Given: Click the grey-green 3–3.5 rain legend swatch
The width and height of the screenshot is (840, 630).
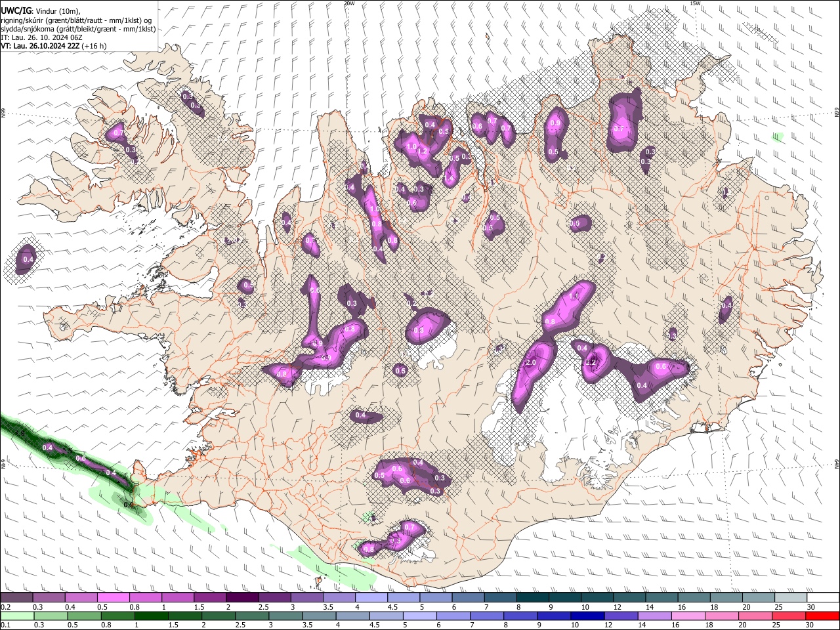Looking at the screenshot, I should tap(285, 616).
